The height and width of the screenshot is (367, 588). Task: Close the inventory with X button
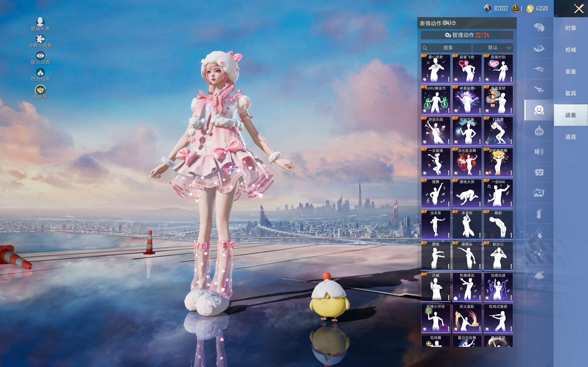click(x=579, y=9)
